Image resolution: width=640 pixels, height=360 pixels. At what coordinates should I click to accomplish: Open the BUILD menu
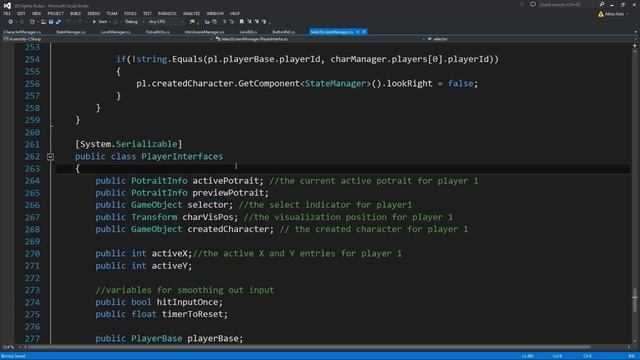point(75,13)
